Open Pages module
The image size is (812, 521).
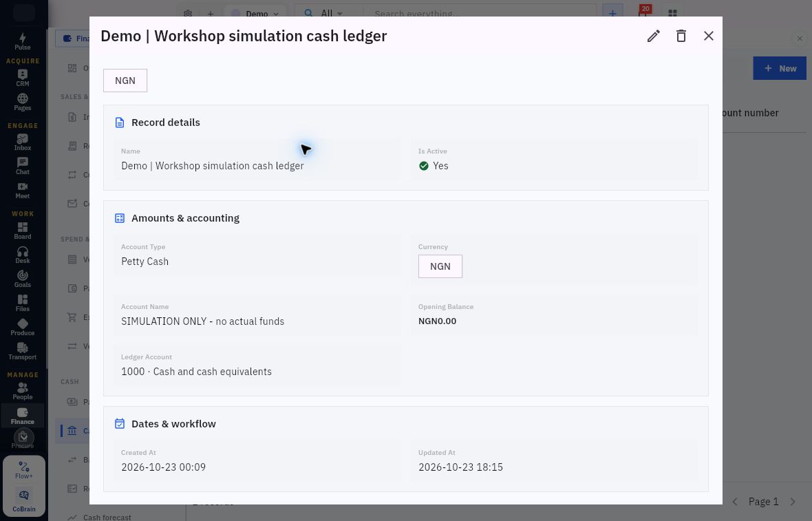[x=22, y=102]
